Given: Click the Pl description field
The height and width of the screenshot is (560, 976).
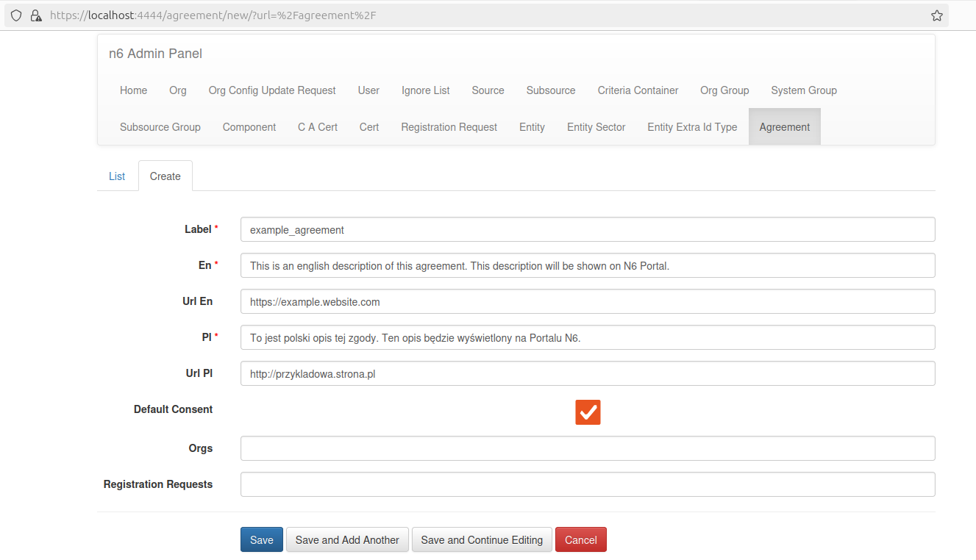Looking at the screenshot, I should click(x=588, y=337).
